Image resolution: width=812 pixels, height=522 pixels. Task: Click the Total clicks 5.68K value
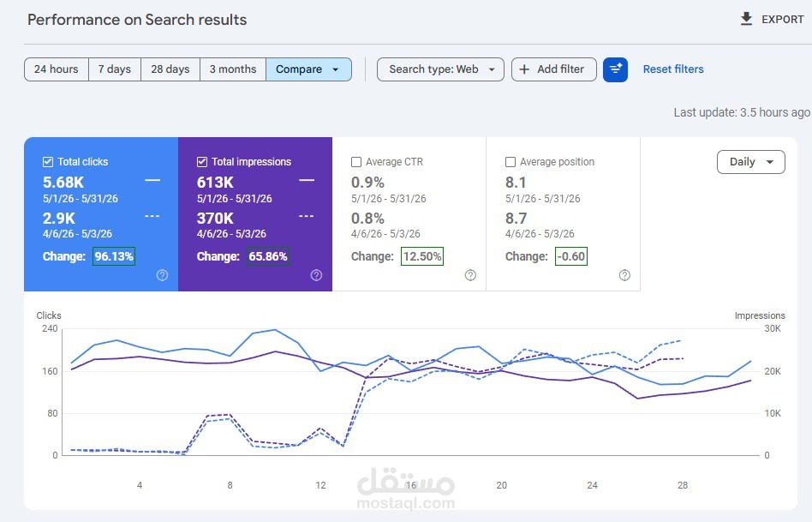point(63,183)
